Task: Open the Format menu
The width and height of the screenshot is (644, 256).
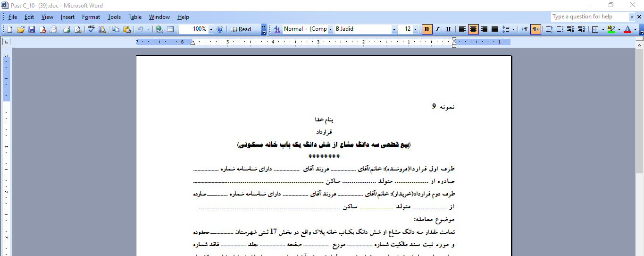Action: 91,17
